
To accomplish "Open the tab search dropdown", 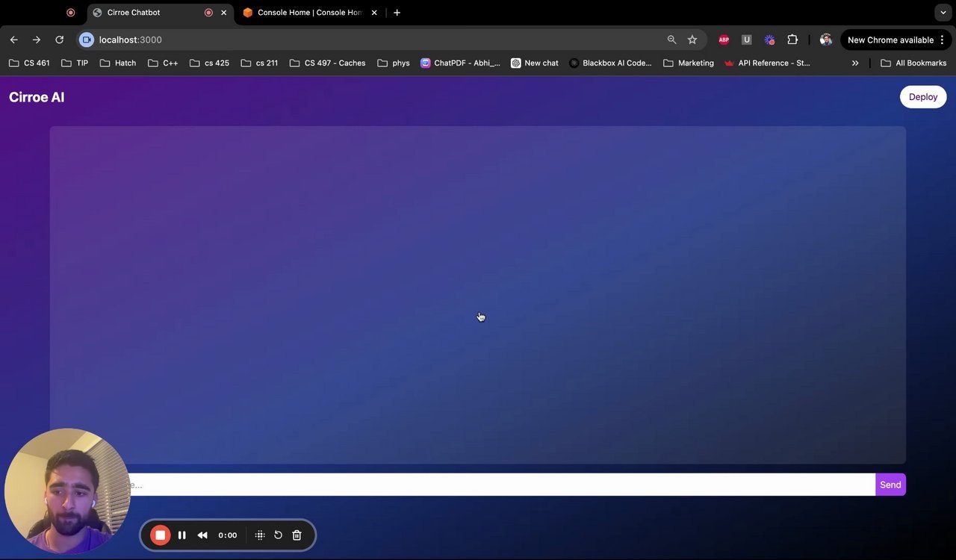I will (x=943, y=13).
